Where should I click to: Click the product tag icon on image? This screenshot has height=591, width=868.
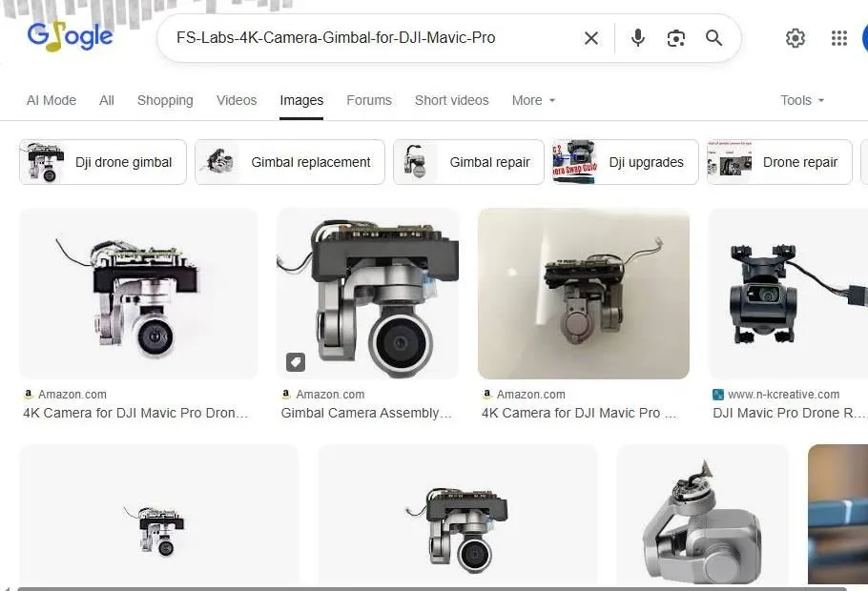pos(296,362)
